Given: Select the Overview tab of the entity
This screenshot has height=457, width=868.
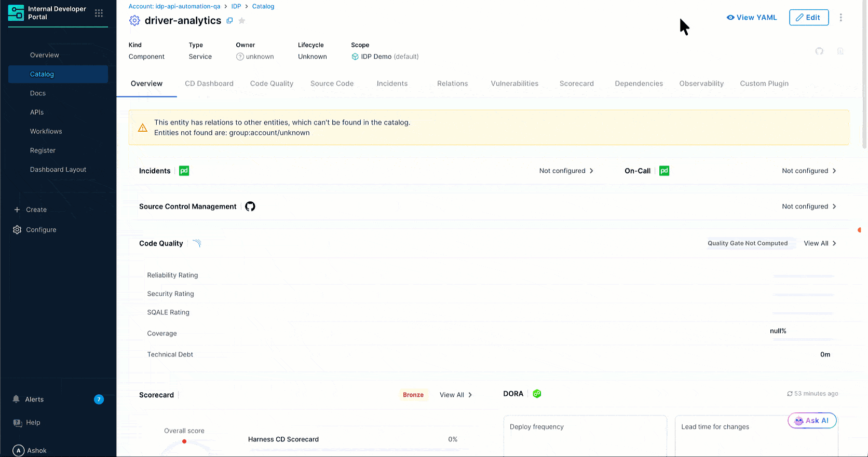Looking at the screenshot, I should click(146, 84).
